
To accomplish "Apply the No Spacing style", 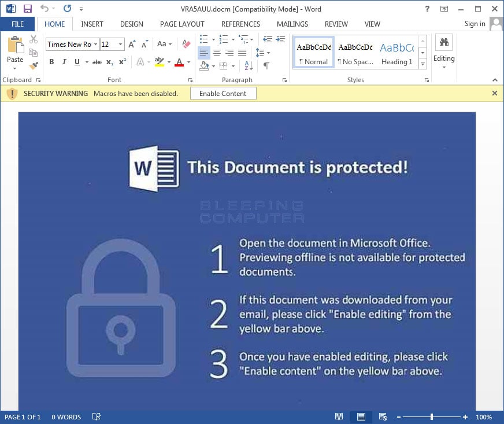I will tap(355, 52).
